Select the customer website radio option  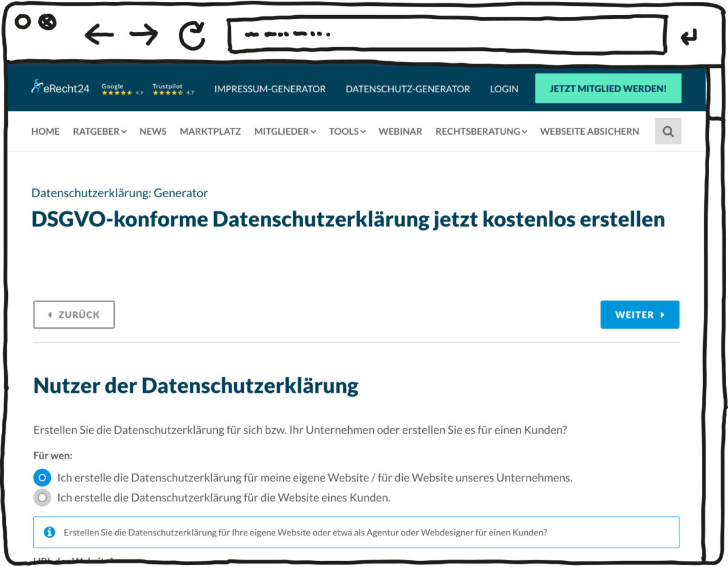[x=42, y=498]
